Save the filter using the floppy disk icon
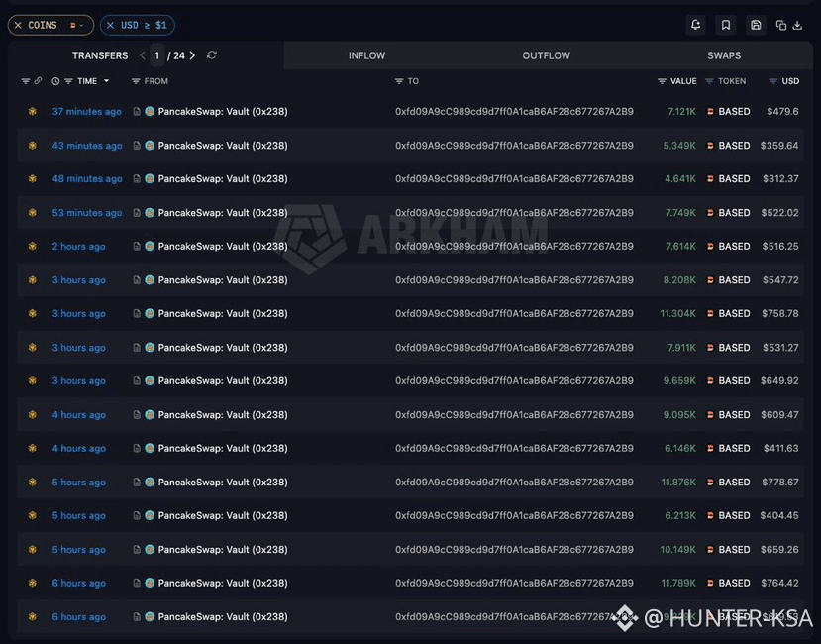The image size is (821, 644). pyautogui.click(x=756, y=25)
